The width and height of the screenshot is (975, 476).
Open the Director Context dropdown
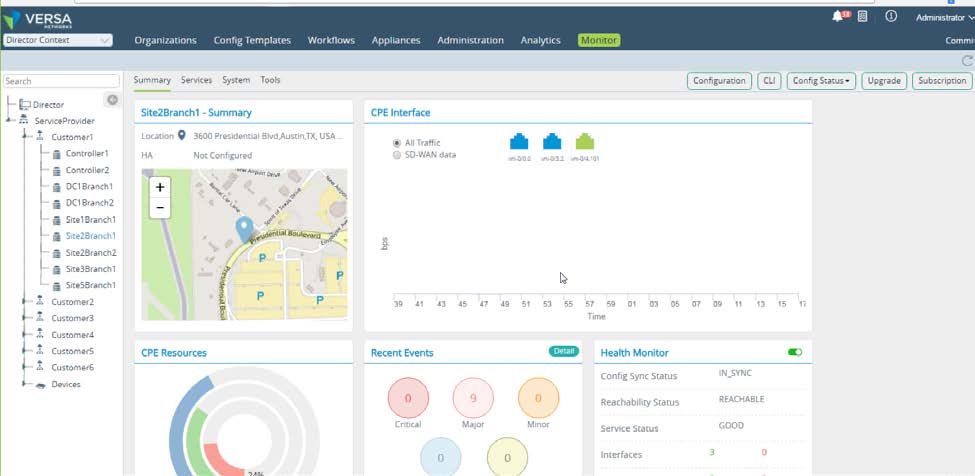point(58,40)
